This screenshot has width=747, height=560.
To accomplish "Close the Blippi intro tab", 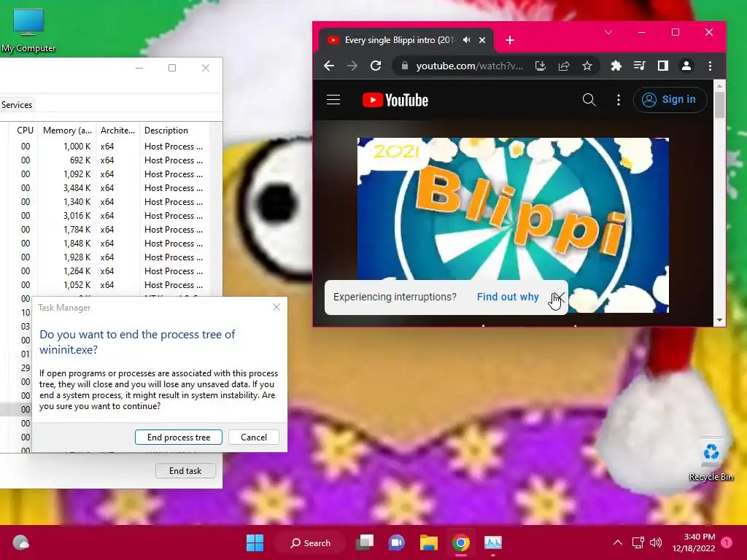I will pyautogui.click(x=482, y=40).
